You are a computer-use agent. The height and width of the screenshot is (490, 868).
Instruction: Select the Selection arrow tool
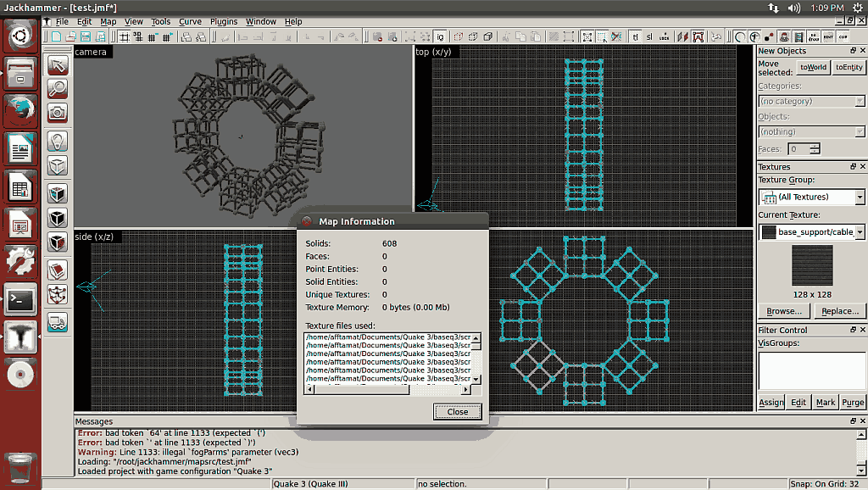click(57, 65)
